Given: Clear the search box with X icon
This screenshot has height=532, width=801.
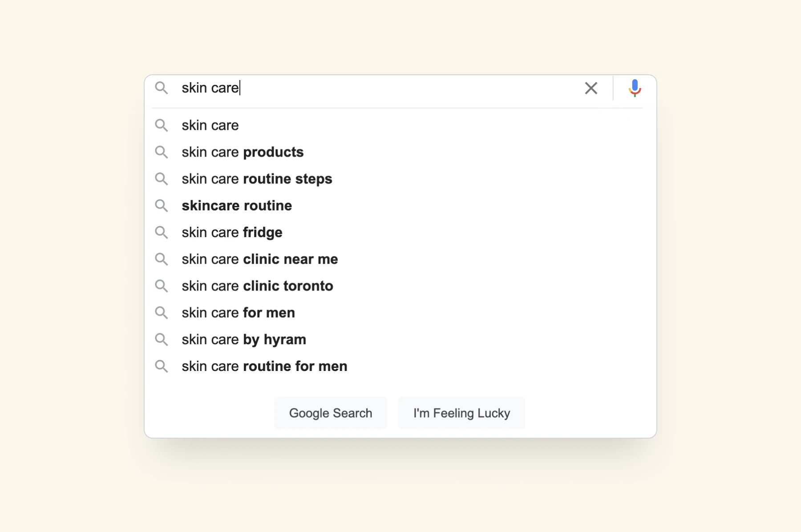Looking at the screenshot, I should [591, 88].
